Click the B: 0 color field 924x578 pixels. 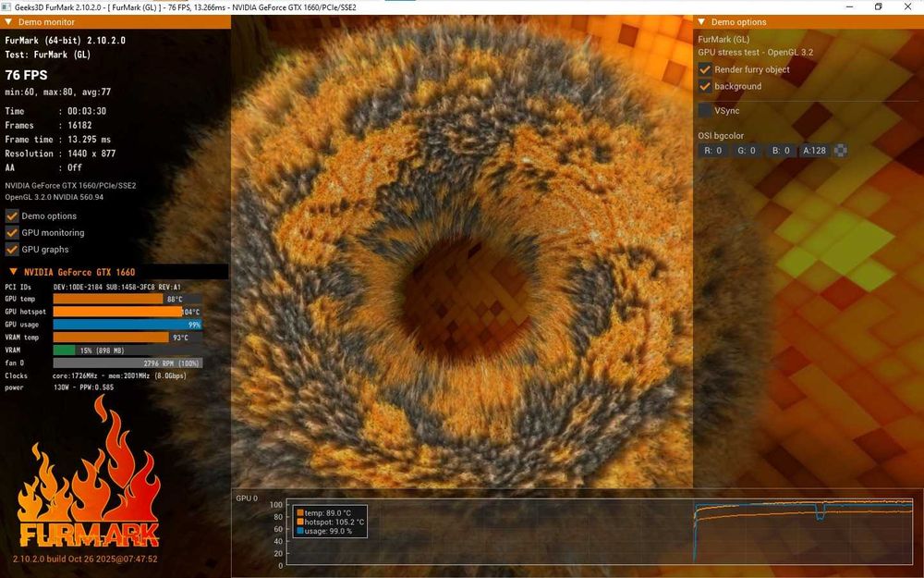pyautogui.click(x=781, y=151)
